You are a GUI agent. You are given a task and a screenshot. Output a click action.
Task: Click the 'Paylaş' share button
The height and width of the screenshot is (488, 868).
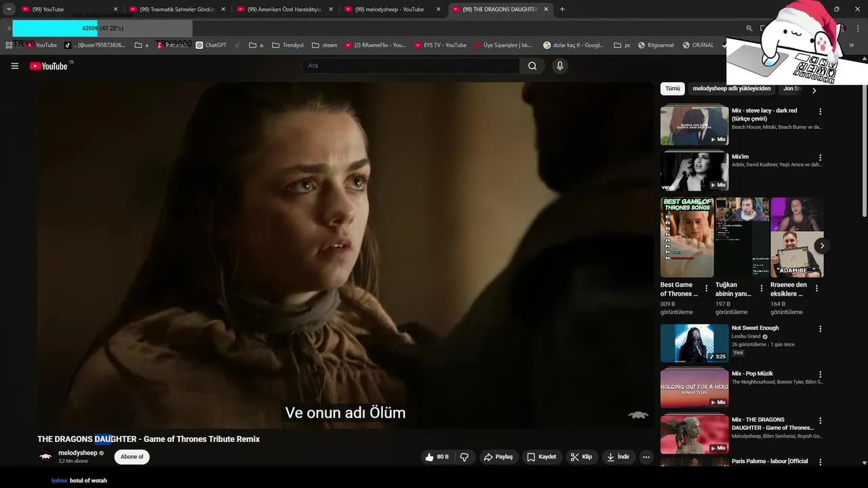click(498, 457)
